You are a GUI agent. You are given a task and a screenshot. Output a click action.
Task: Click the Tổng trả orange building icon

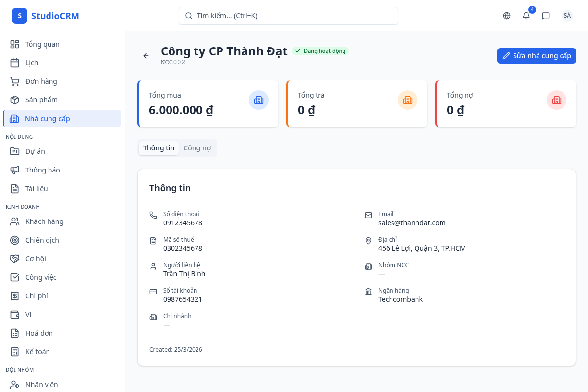pyautogui.click(x=408, y=100)
